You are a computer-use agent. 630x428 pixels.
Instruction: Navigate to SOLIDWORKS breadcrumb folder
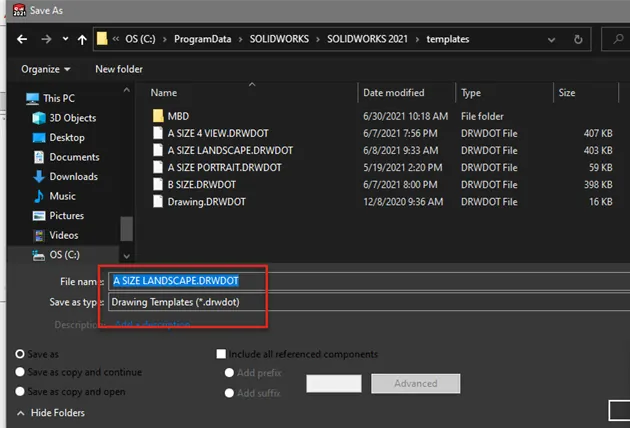click(279, 39)
